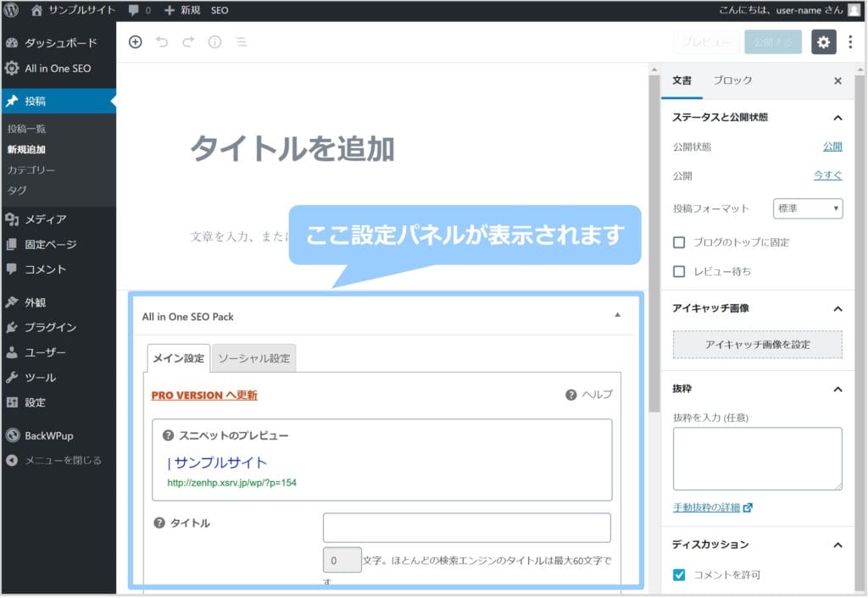
Task: Click help icon beside スニペットのプレビュー
Action: [x=168, y=435]
